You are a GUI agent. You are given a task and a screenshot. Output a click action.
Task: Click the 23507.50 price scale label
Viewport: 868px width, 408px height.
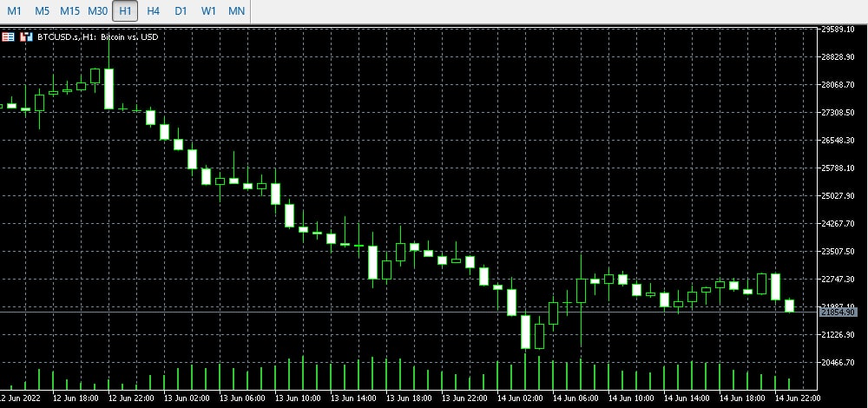(838, 252)
